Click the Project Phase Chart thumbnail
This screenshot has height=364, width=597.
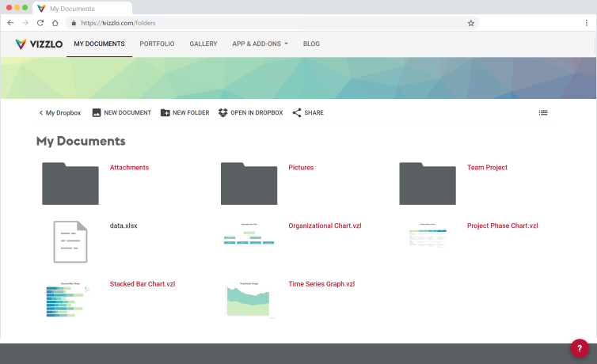[428, 235]
